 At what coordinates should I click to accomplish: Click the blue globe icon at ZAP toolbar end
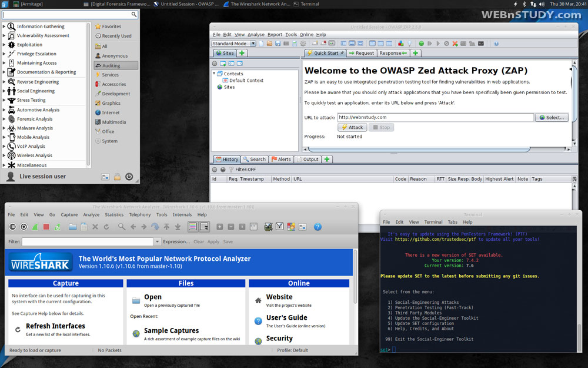[496, 44]
